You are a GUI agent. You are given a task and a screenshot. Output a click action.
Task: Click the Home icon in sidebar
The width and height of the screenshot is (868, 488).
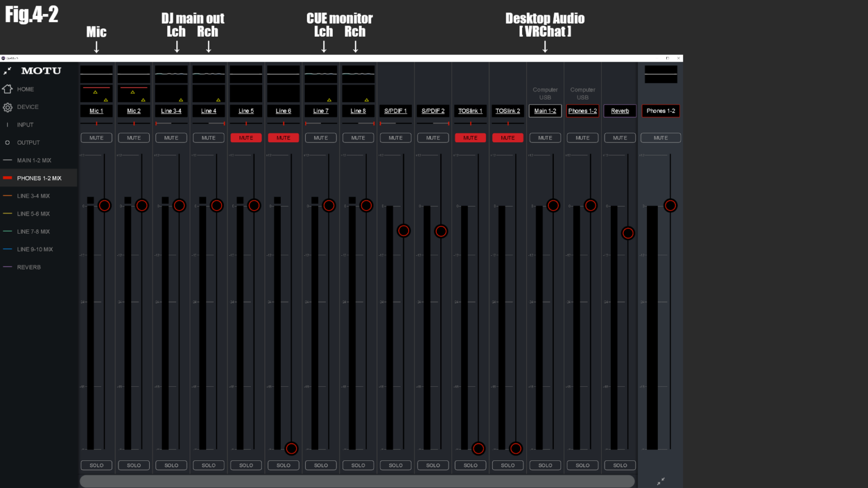[7, 89]
